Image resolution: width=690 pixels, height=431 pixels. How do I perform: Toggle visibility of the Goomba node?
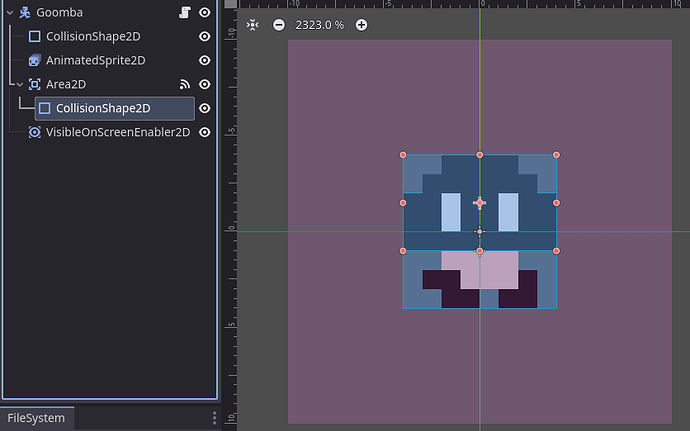pos(205,12)
